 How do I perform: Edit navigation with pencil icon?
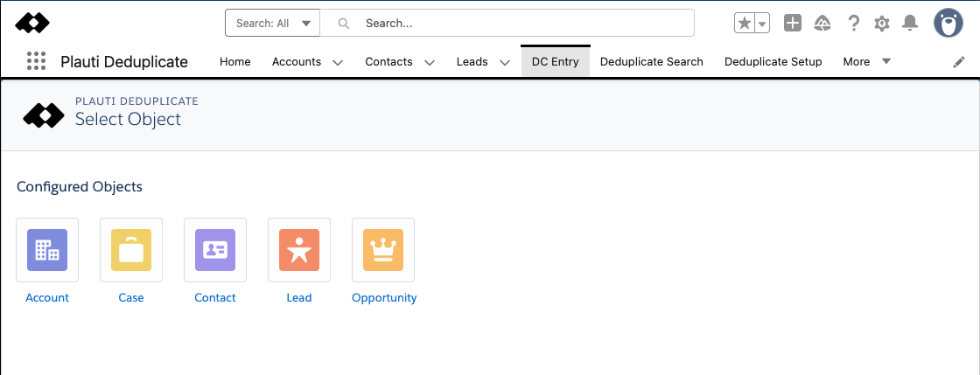click(x=959, y=62)
